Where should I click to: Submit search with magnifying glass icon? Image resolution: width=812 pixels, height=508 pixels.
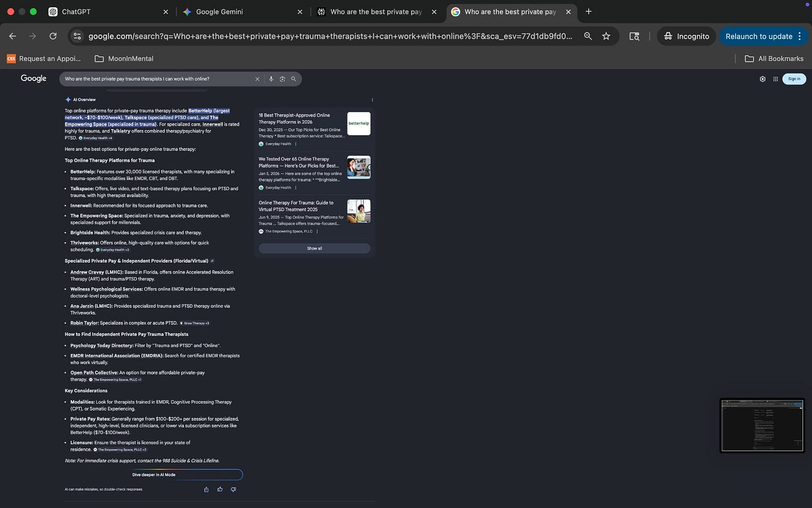click(x=293, y=79)
